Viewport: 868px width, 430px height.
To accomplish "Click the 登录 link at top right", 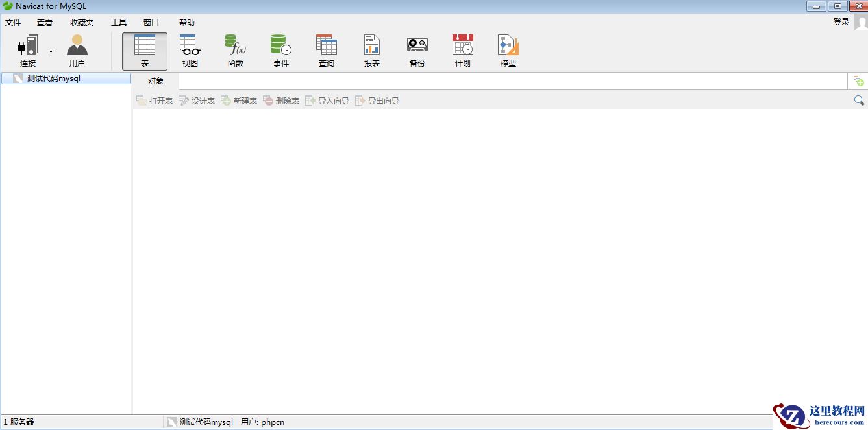I will pyautogui.click(x=841, y=21).
